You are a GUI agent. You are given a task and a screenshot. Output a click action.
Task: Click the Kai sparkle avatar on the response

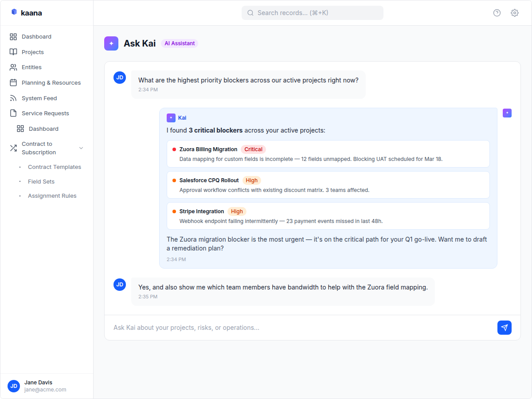click(171, 117)
